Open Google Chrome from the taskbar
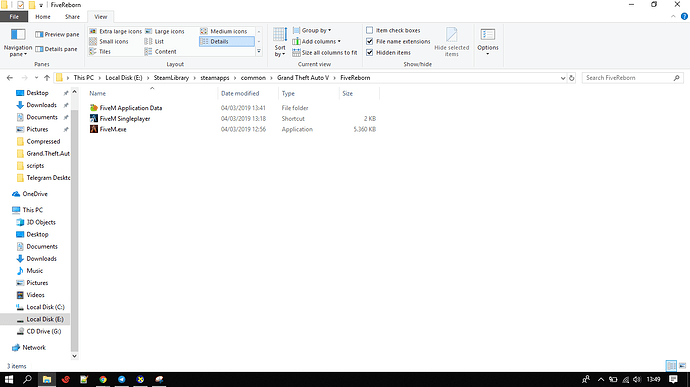The image size is (690, 387). click(x=103, y=379)
